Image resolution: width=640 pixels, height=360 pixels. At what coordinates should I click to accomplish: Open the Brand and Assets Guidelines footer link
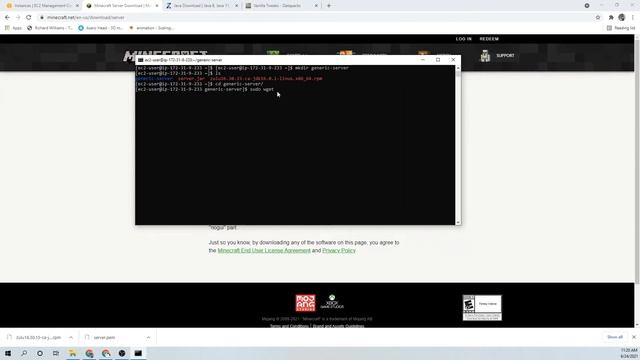338,326
